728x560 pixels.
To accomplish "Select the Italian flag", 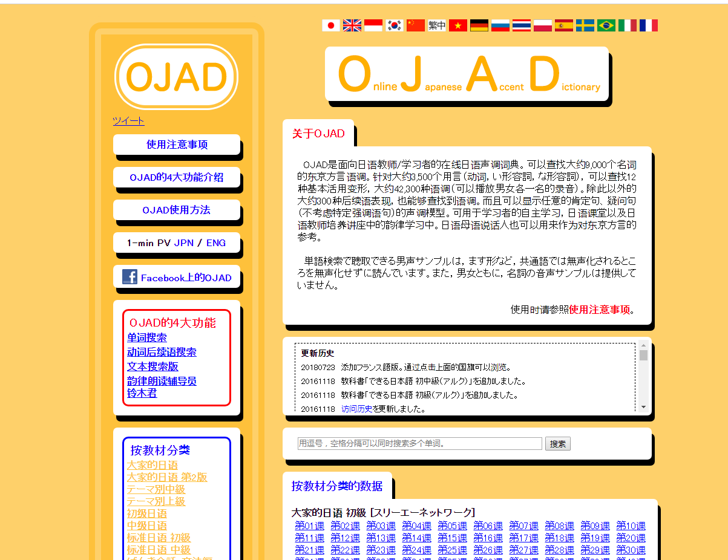I will 628,25.
